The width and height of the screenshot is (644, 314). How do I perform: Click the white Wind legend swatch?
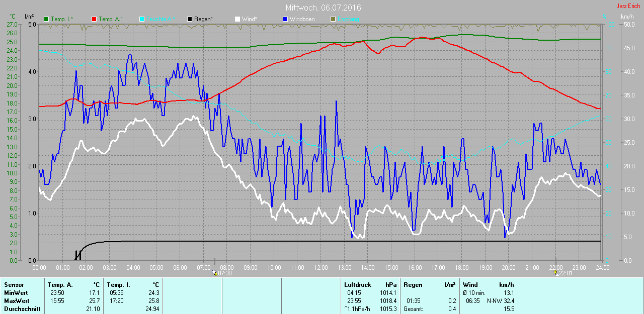click(x=237, y=19)
